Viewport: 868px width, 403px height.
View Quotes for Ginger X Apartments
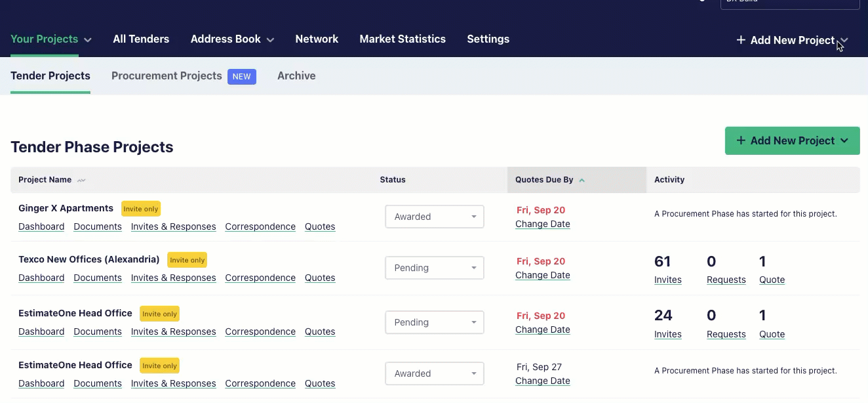(x=320, y=227)
